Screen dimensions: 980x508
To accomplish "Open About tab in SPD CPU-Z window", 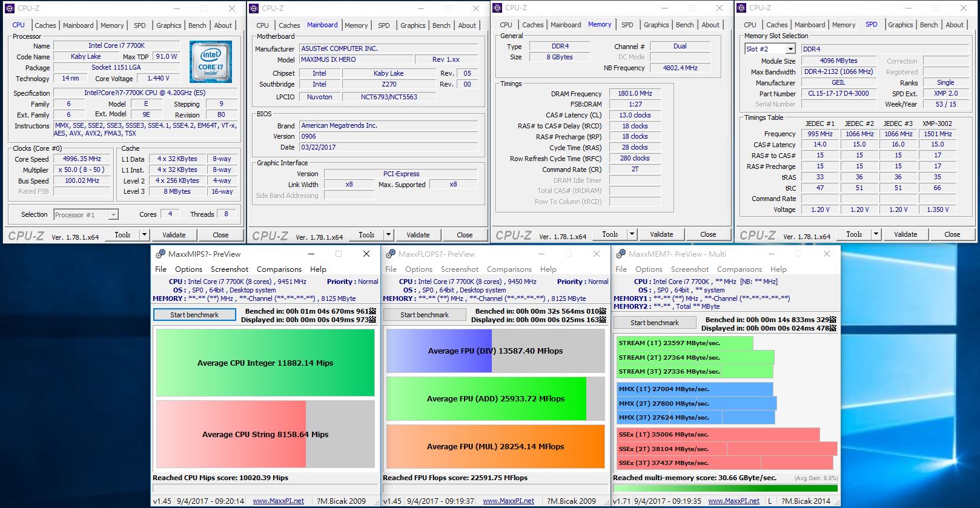I will (x=955, y=25).
